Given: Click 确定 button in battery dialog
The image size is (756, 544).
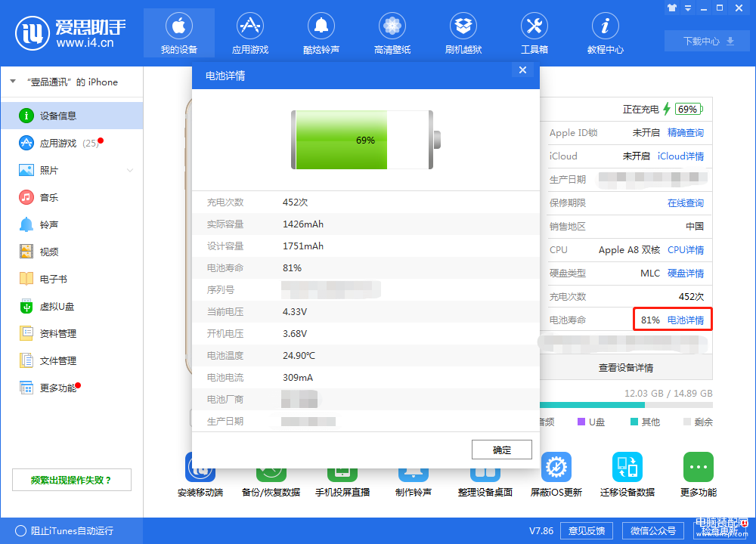Looking at the screenshot, I should point(501,450).
